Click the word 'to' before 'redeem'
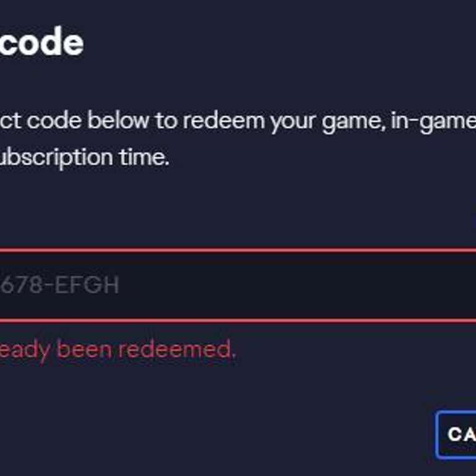The height and width of the screenshot is (476, 476). coord(167,121)
